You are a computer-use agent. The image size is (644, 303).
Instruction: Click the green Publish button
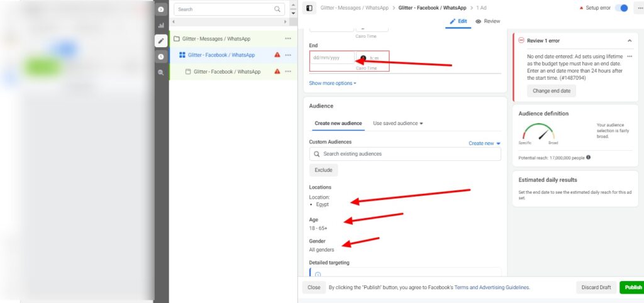pos(633,287)
